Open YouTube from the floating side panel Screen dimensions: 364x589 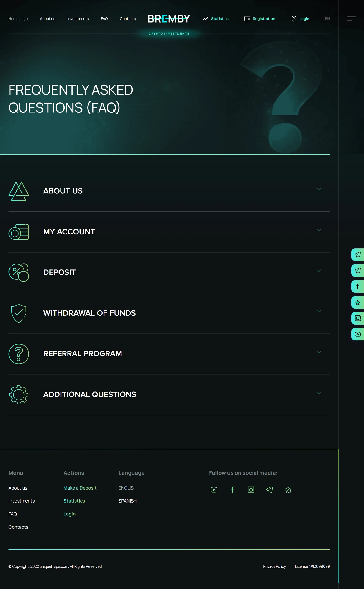357,334
